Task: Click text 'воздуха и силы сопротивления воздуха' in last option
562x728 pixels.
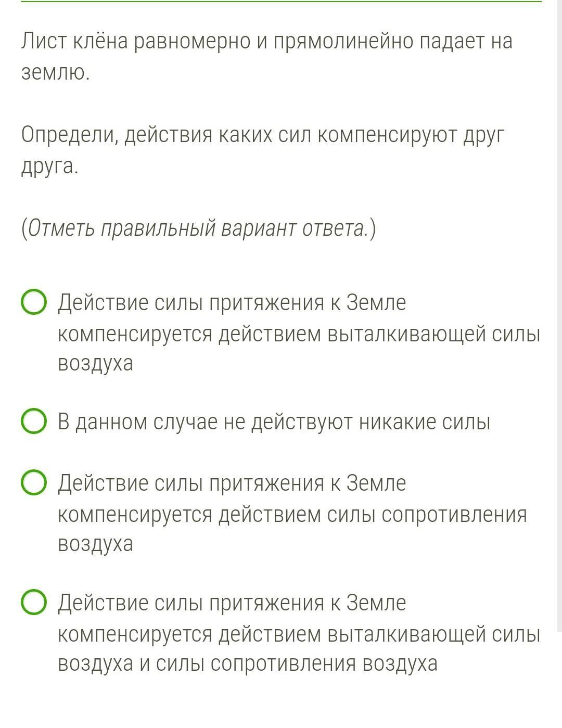Action: click(x=247, y=664)
